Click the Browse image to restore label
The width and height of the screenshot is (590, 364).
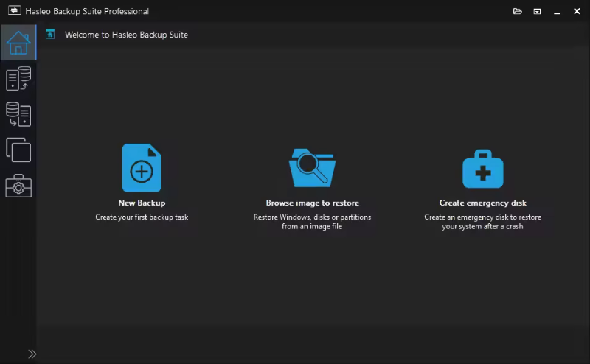(x=312, y=203)
